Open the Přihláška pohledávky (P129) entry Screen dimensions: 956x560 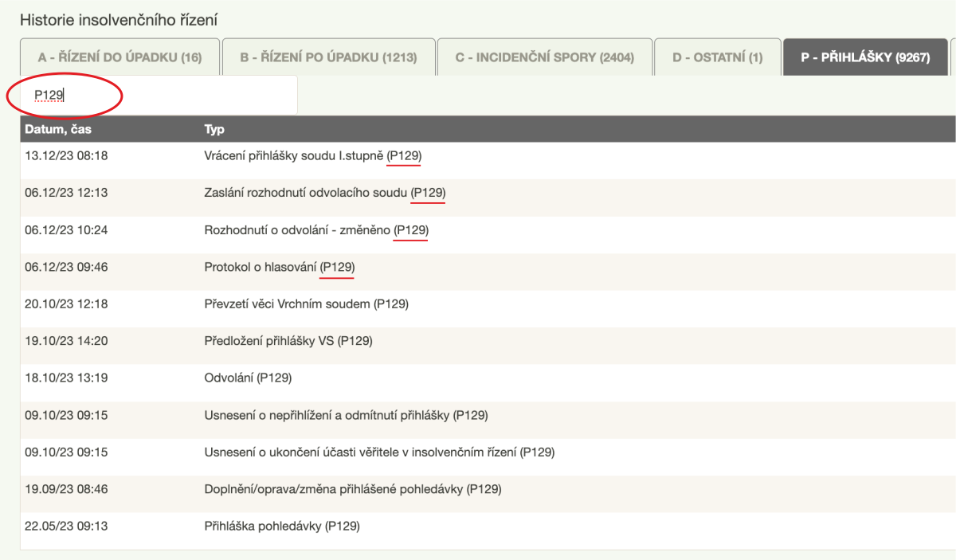tap(282, 526)
